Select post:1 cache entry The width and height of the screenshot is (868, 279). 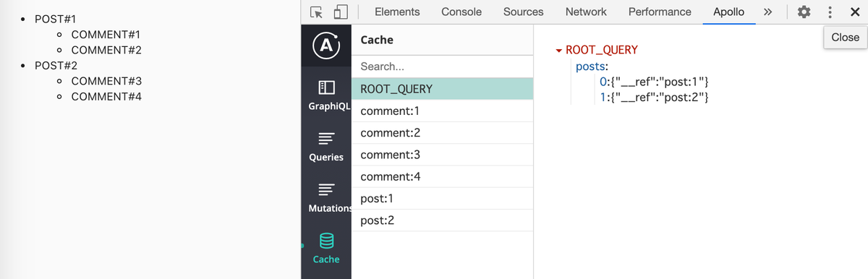tap(442, 198)
